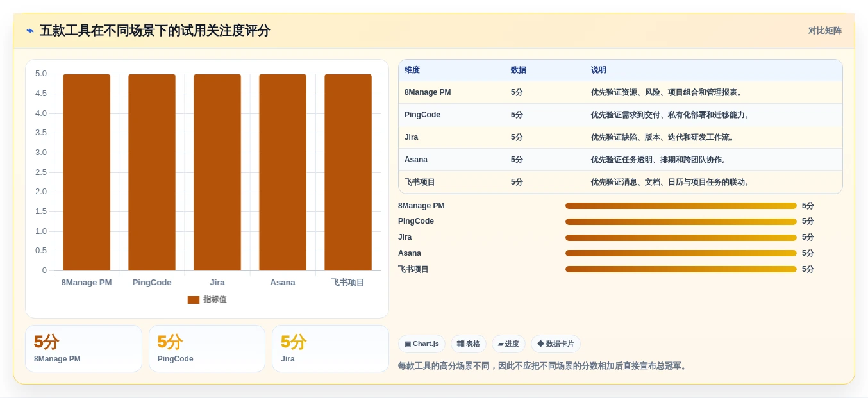Toggle the 指标值 legend swatch
The image size is (868, 398).
click(194, 300)
